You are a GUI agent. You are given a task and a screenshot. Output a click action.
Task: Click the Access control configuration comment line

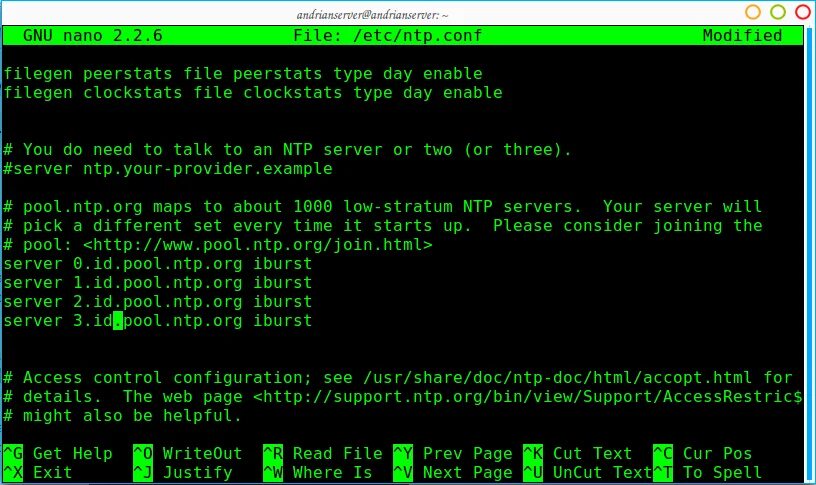pyautogui.click(x=398, y=378)
